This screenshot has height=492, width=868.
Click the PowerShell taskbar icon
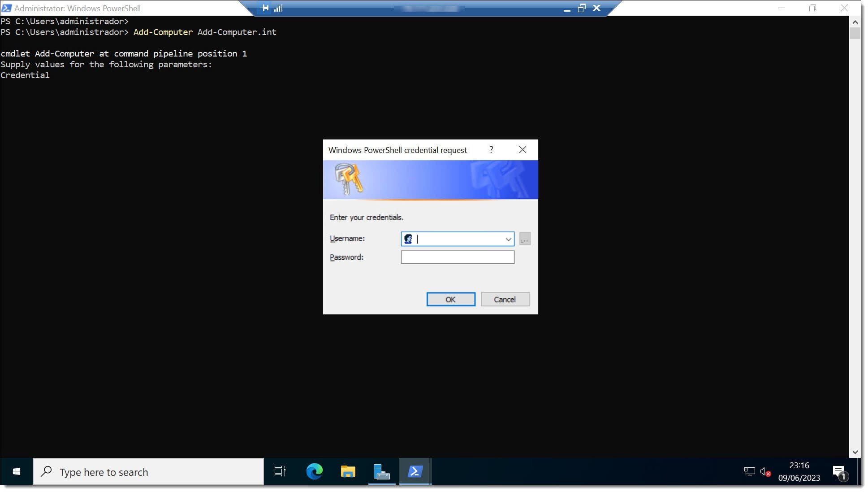tap(415, 472)
